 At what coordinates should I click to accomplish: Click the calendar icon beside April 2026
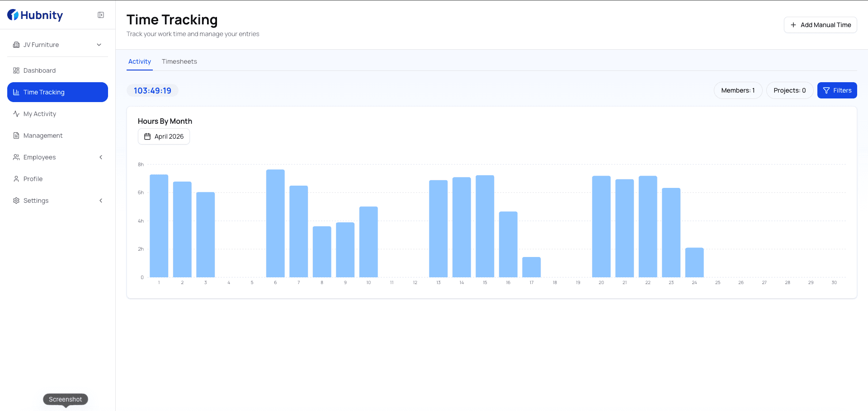click(147, 136)
